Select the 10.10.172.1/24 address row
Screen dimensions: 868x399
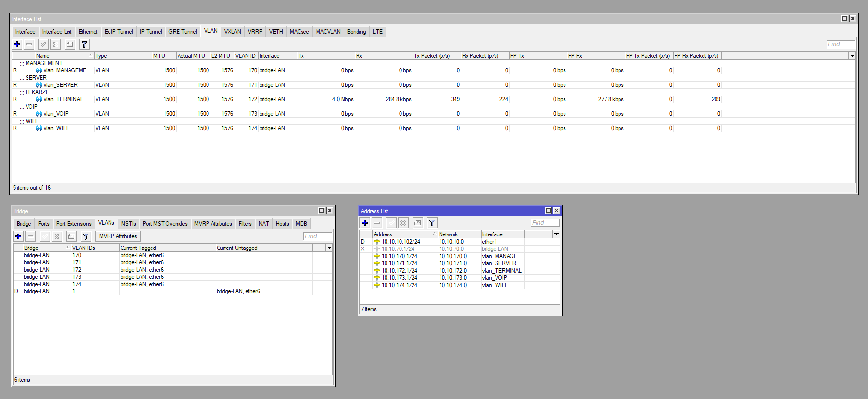400,271
